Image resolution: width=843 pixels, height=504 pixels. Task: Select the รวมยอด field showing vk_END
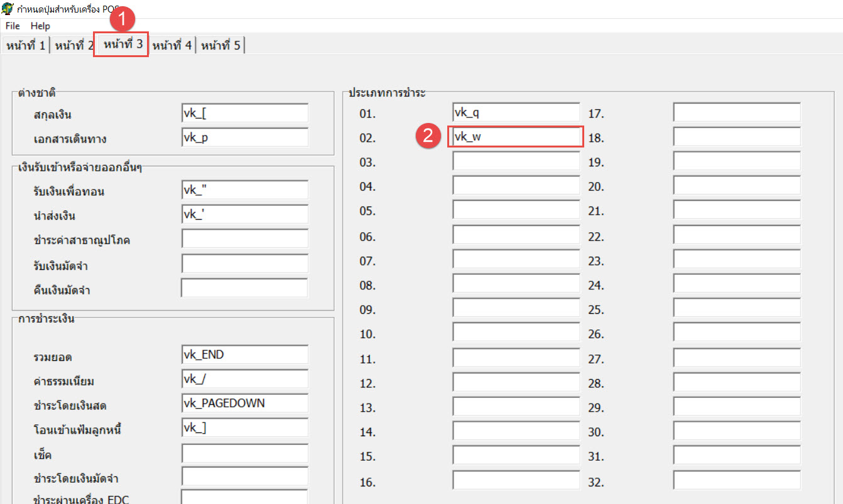pos(244,355)
